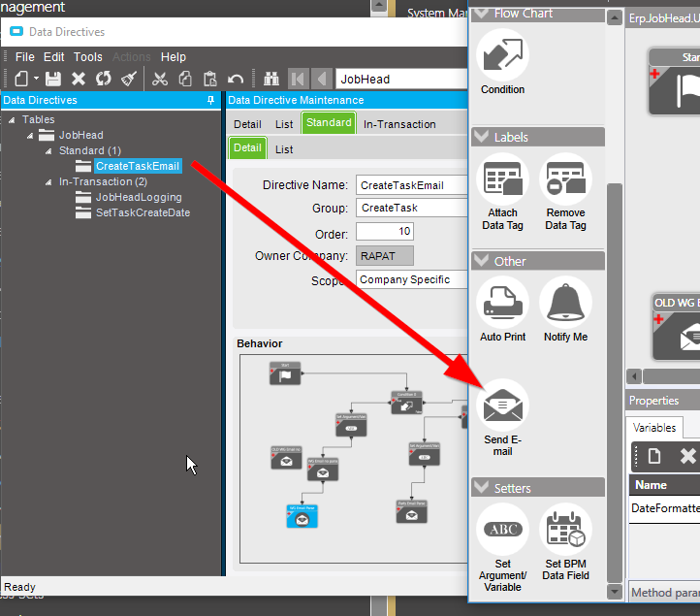Image resolution: width=700 pixels, height=616 pixels.
Task: Select the Set Argument/Variable item
Action: point(502,548)
